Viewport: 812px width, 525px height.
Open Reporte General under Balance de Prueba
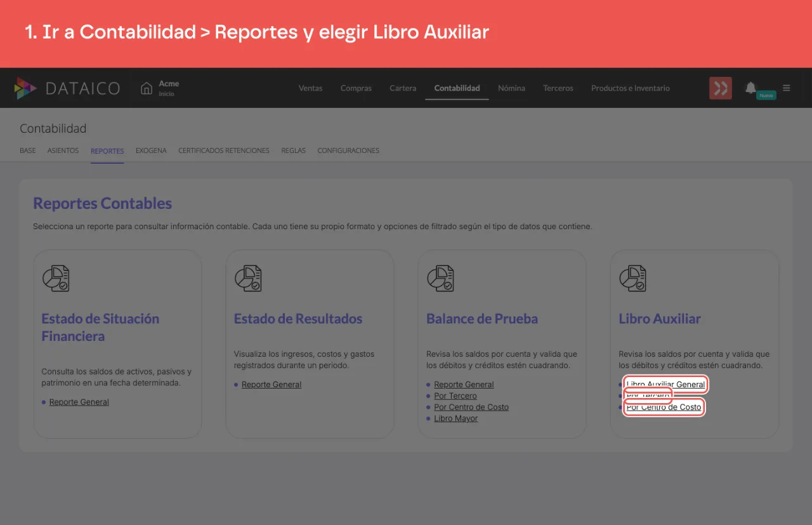[464, 385]
